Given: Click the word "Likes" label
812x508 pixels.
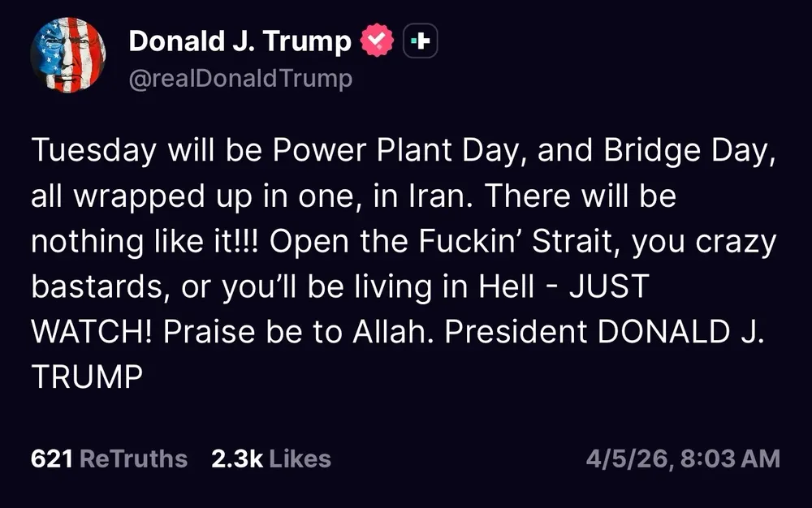Looking at the screenshot, I should pyautogui.click(x=300, y=458).
